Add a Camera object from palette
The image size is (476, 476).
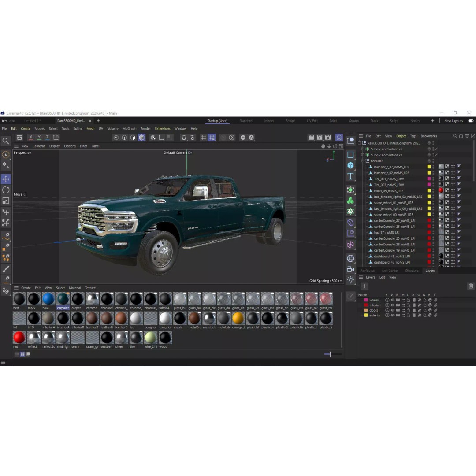(351, 269)
